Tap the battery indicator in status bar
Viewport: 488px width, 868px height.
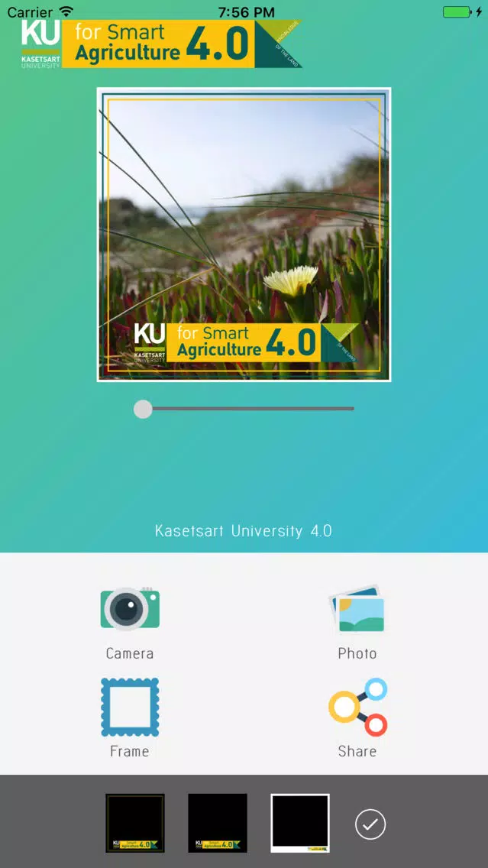pos(457,11)
